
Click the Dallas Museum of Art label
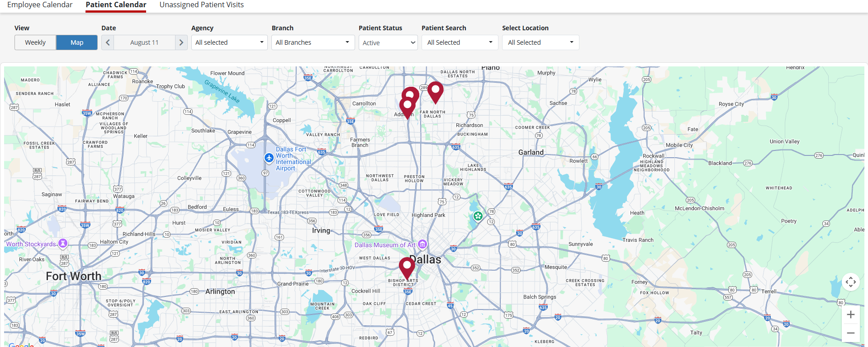385,245
